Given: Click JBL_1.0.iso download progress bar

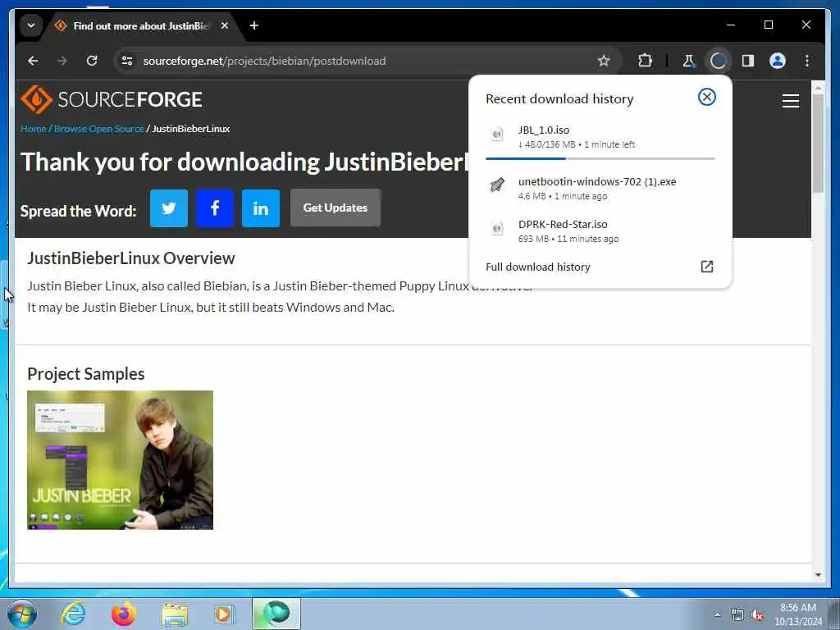Looking at the screenshot, I should coord(600,158).
